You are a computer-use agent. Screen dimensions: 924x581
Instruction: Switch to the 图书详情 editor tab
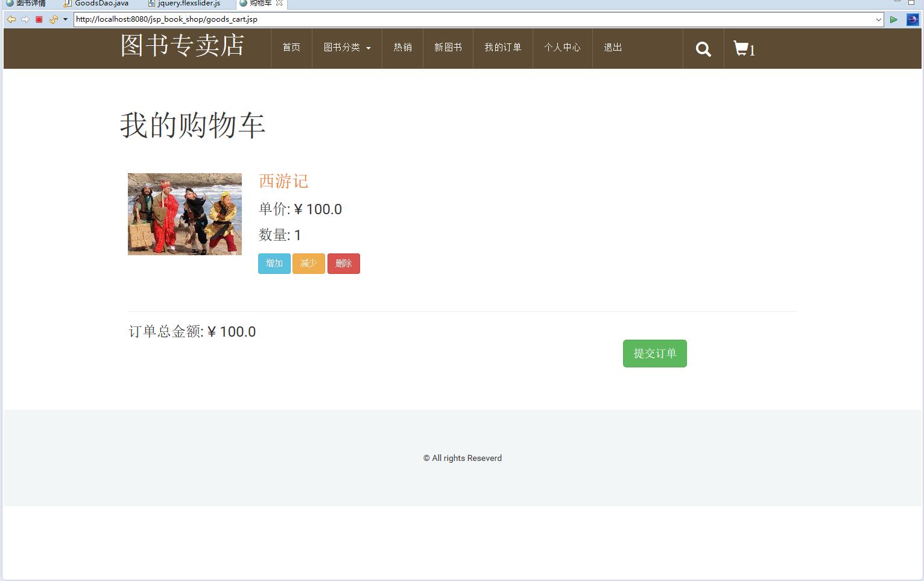pos(26,4)
